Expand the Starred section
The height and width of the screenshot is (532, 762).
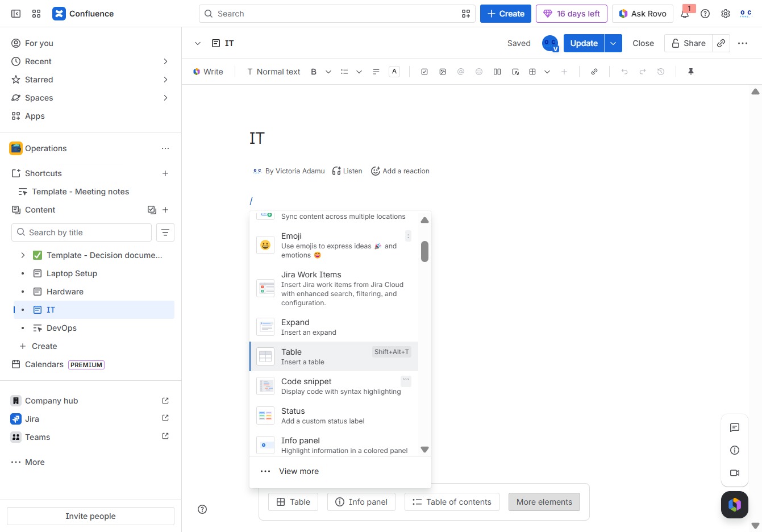coord(165,80)
